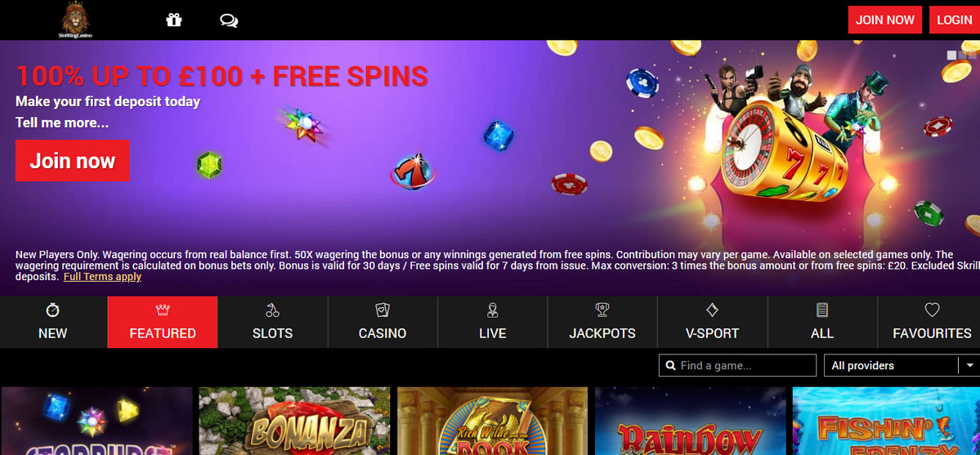The width and height of the screenshot is (980, 455).
Task: Open the JACKPOTS trophy category
Action: [602, 322]
